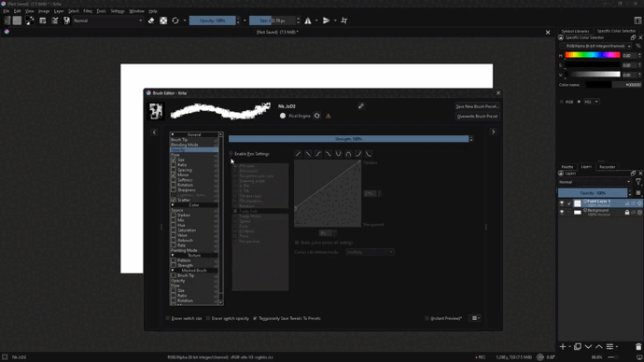Open the Curves calculation mode dropdown

[x=370, y=252]
